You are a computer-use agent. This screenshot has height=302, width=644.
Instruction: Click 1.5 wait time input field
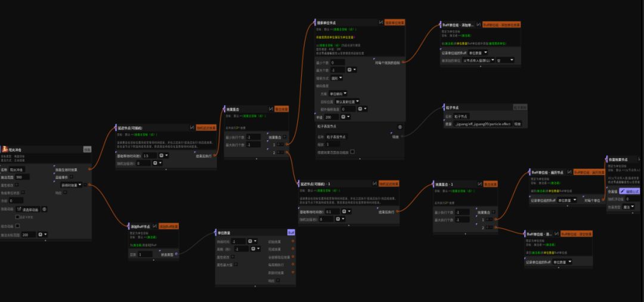pos(150,156)
